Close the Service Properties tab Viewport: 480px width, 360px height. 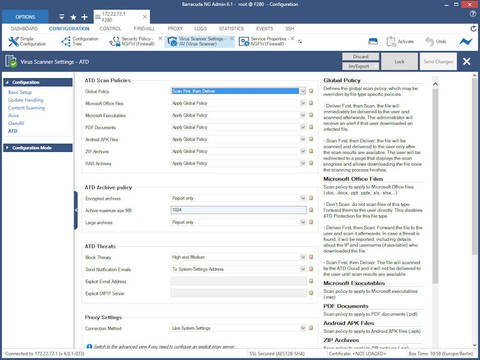[x=292, y=39]
